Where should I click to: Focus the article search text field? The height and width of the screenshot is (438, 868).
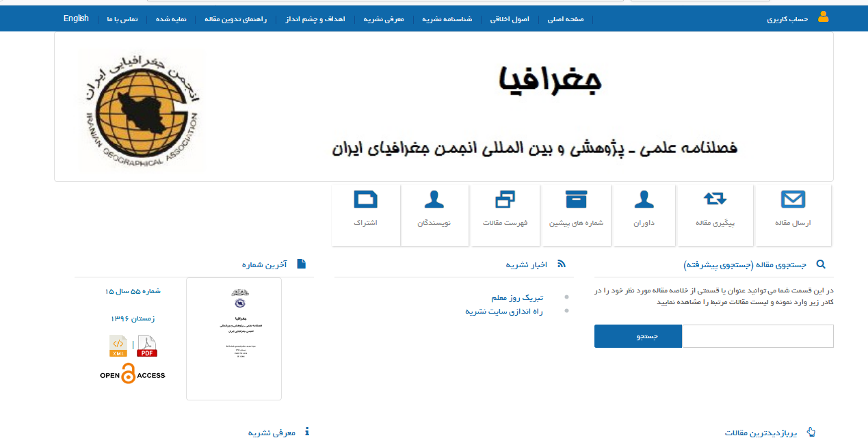pos(758,336)
